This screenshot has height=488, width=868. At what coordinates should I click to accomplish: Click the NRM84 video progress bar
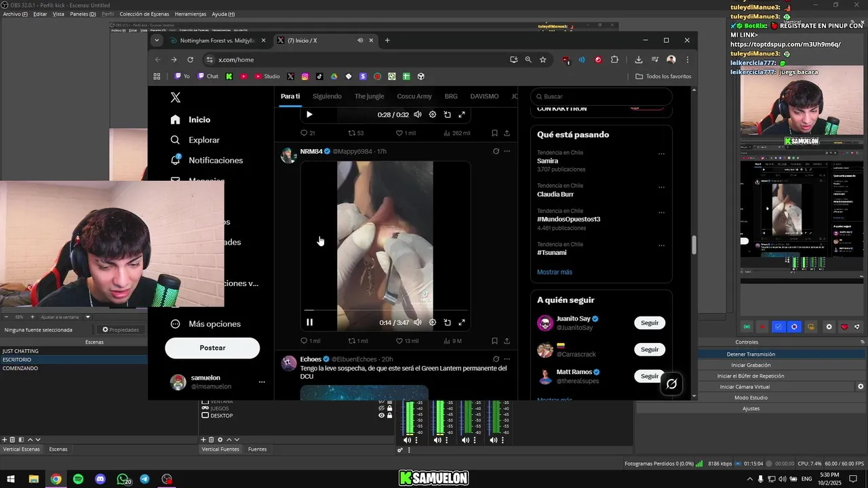(385, 310)
